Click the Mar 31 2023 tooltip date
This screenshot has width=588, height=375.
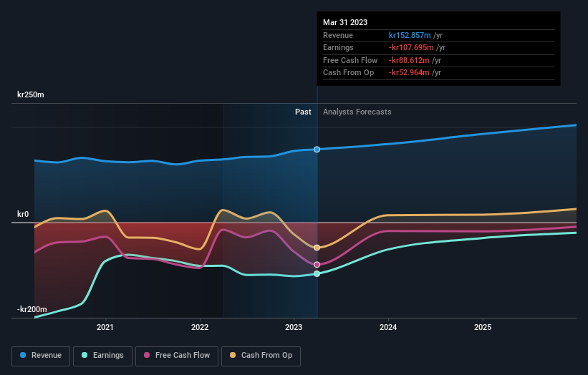[x=345, y=22]
